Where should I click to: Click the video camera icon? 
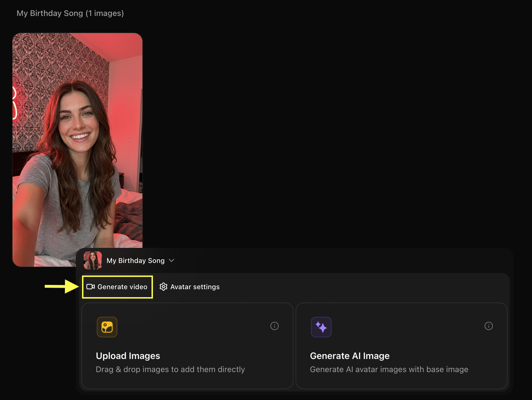point(91,287)
